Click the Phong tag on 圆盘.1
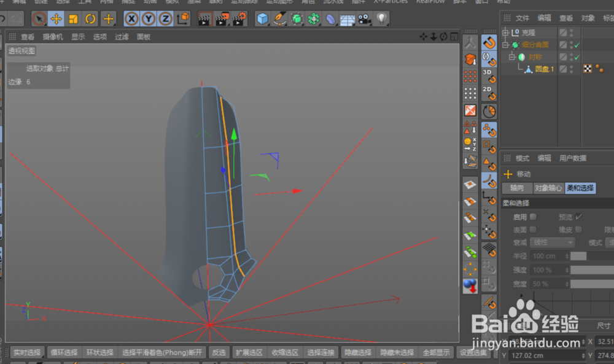This screenshot has width=614, height=364. (599, 69)
